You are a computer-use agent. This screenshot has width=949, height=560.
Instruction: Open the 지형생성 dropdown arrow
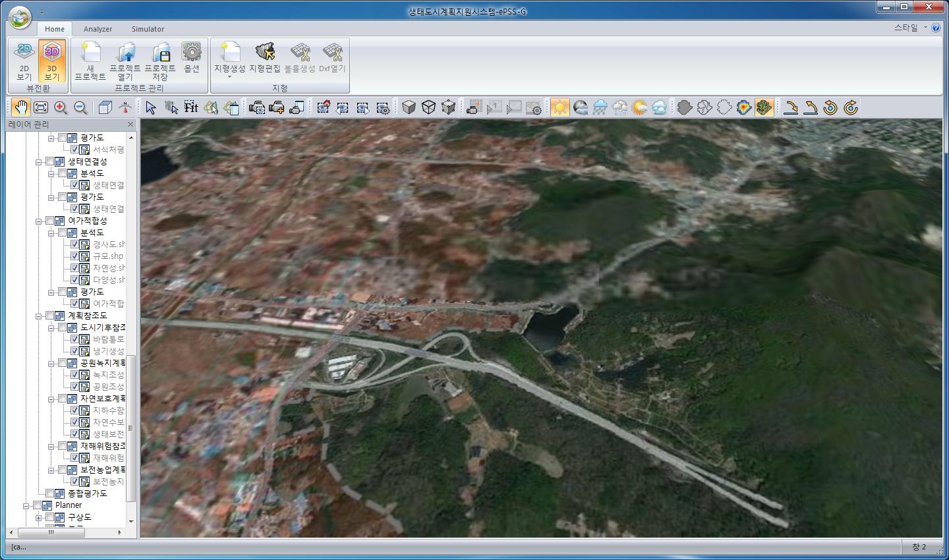(x=230, y=77)
